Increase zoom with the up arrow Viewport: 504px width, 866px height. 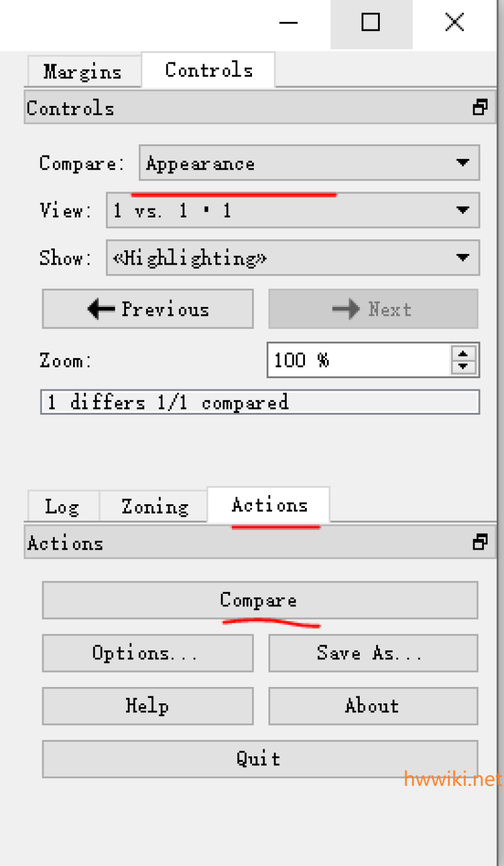(464, 354)
